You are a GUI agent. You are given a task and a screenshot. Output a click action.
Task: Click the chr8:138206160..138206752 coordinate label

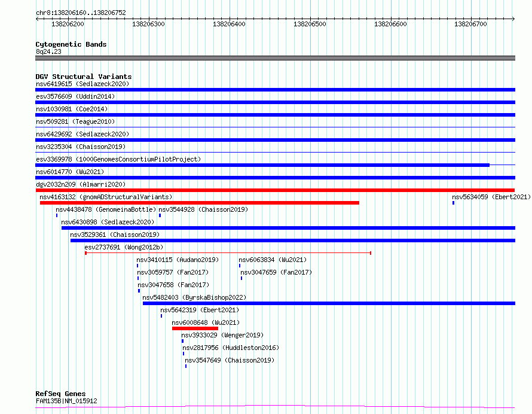click(81, 13)
